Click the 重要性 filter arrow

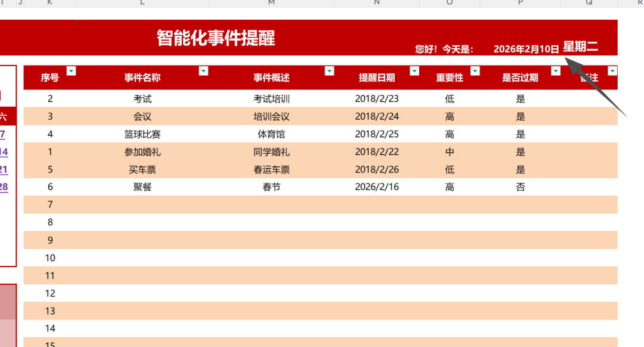(475, 71)
